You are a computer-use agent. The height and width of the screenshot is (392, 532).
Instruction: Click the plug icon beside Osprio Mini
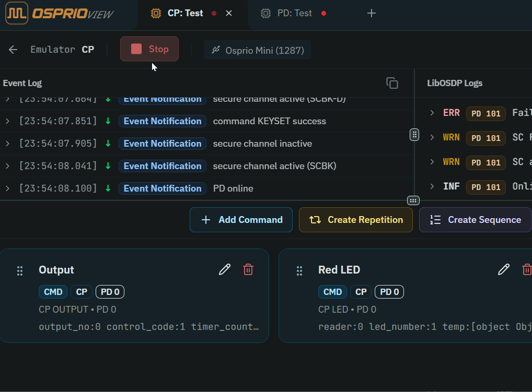pos(216,50)
